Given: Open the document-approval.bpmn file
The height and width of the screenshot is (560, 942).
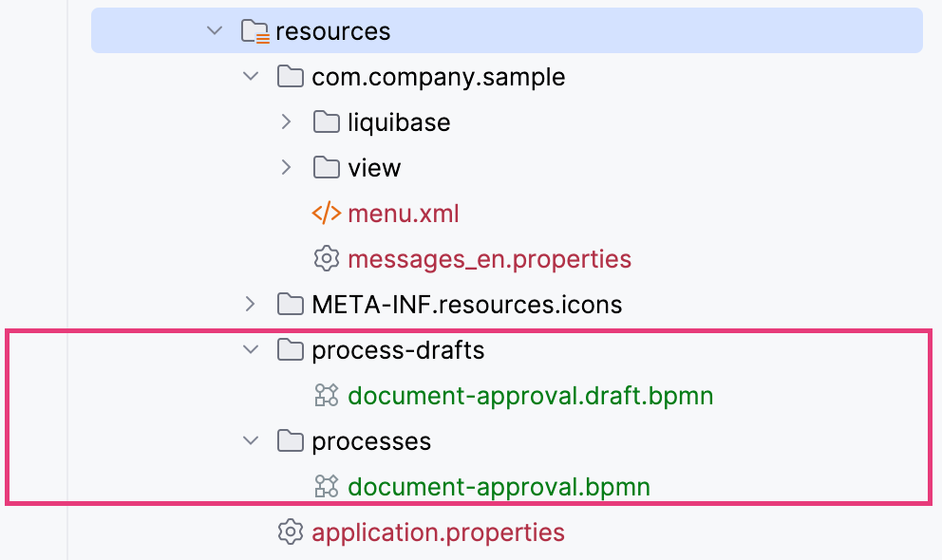Looking at the screenshot, I should [x=499, y=486].
